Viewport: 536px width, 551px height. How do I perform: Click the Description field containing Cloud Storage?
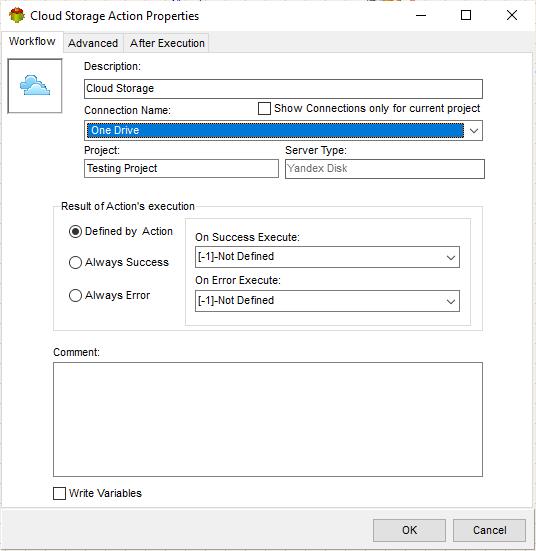pyautogui.click(x=283, y=89)
